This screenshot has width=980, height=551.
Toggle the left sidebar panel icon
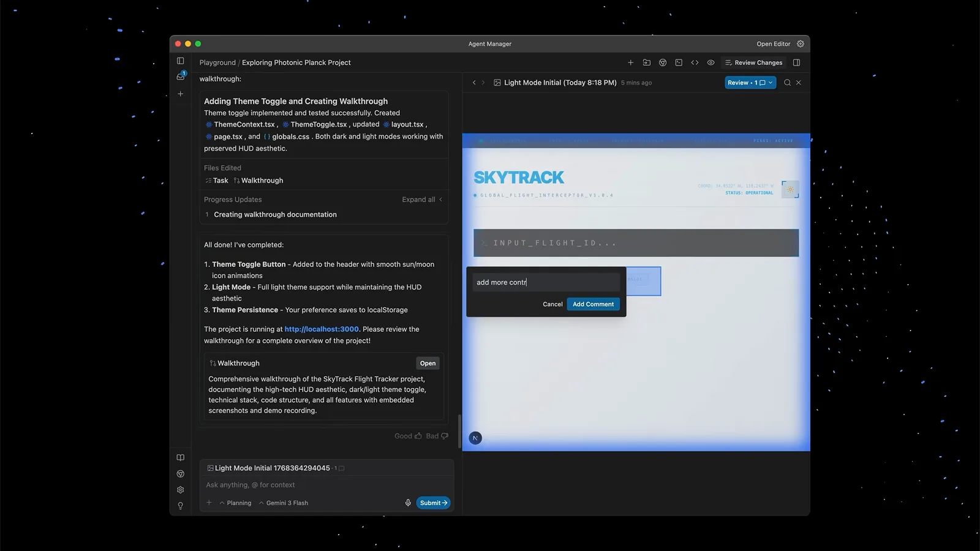[x=180, y=61]
